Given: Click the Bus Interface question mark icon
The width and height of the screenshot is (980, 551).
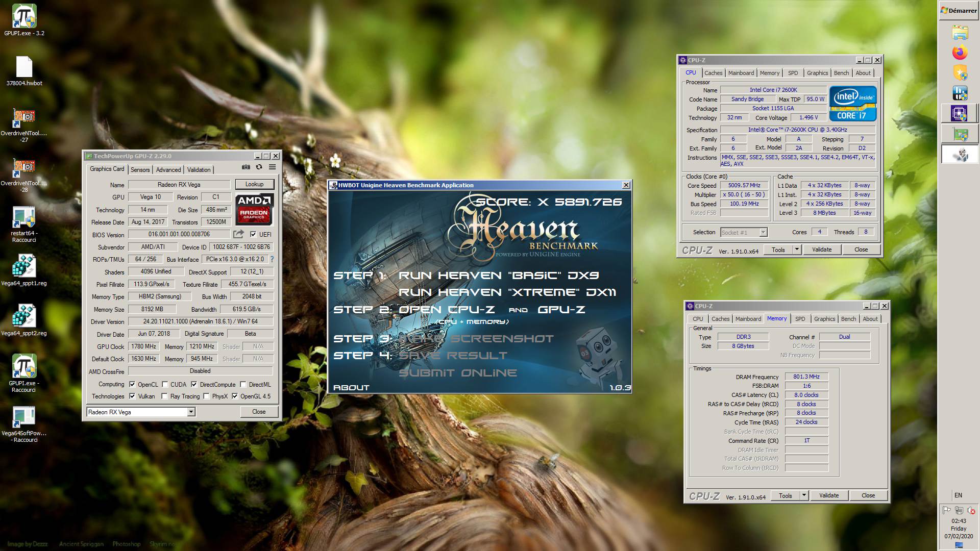Looking at the screenshot, I should click(x=272, y=259).
